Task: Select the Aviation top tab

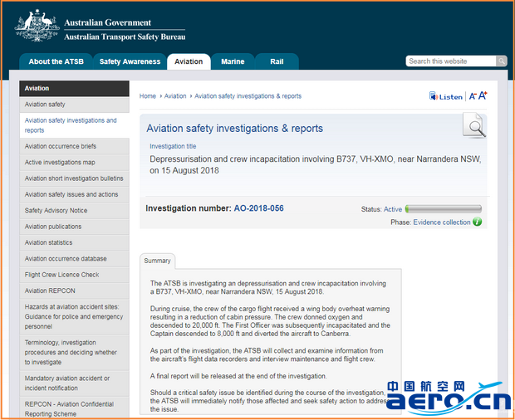Action: pos(189,61)
